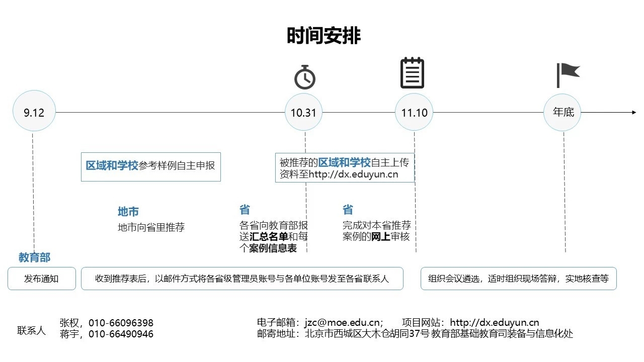Click the clipboard icon above 11.10
The width and height of the screenshot is (644, 362).
click(412, 73)
